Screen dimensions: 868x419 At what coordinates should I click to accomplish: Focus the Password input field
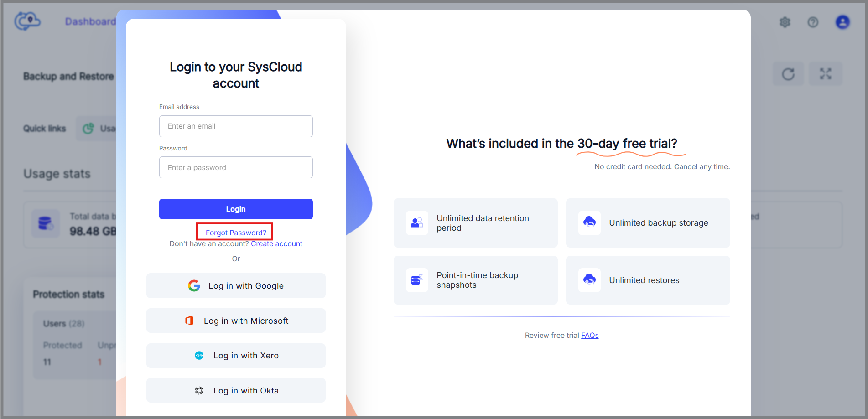pos(236,167)
